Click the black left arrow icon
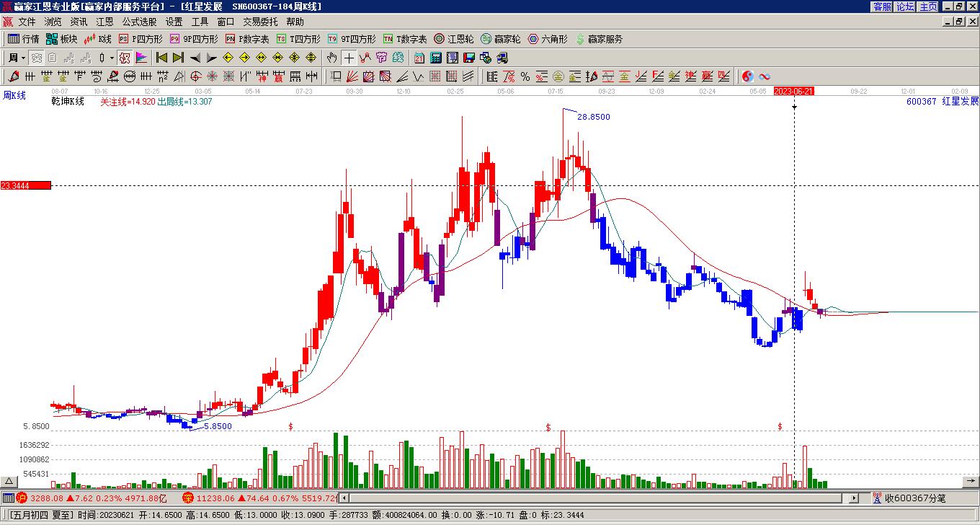This screenshot has width=980, height=525. click(x=195, y=58)
